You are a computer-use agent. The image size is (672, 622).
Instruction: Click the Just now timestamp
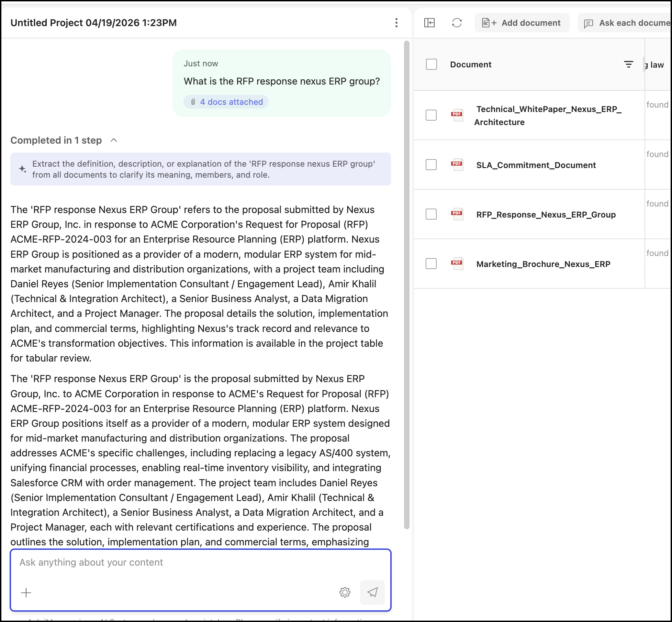pos(201,64)
